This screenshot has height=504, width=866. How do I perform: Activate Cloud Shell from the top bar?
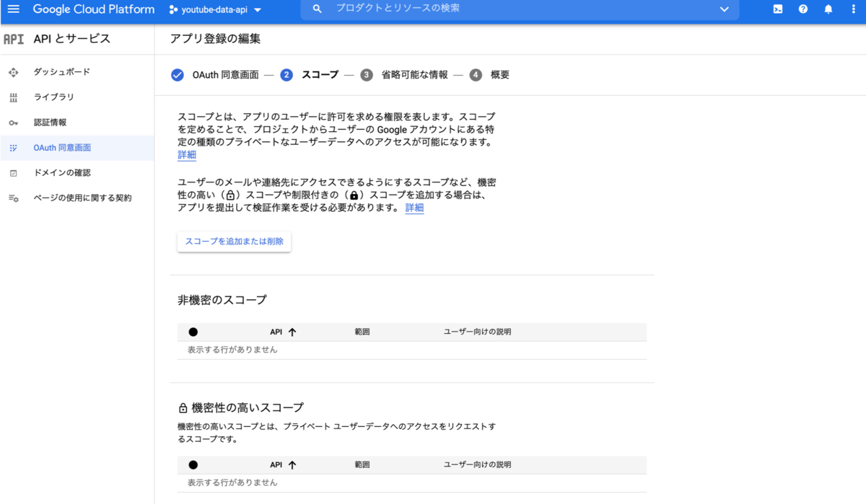pyautogui.click(x=777, y=9)
